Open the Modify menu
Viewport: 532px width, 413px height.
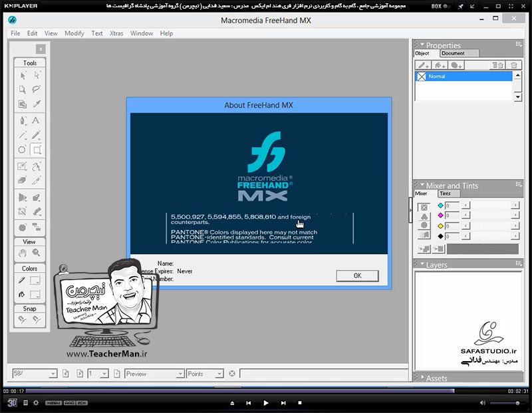coord(74,33)
